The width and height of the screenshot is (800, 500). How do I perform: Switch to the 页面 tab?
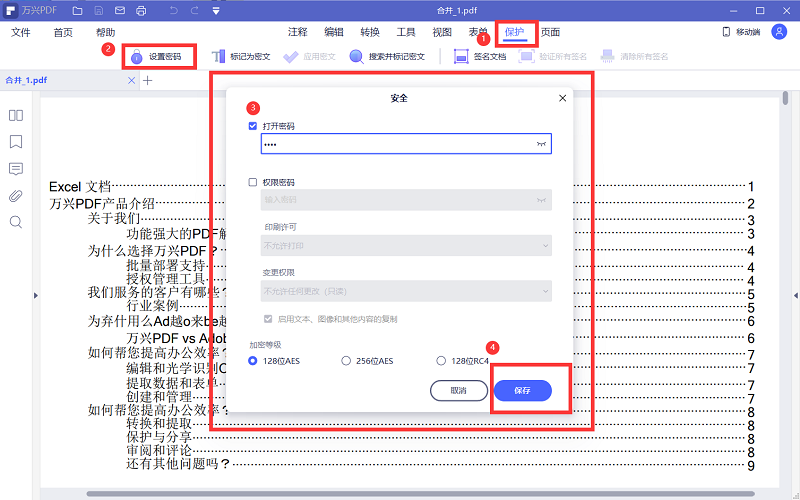point(551,32)
